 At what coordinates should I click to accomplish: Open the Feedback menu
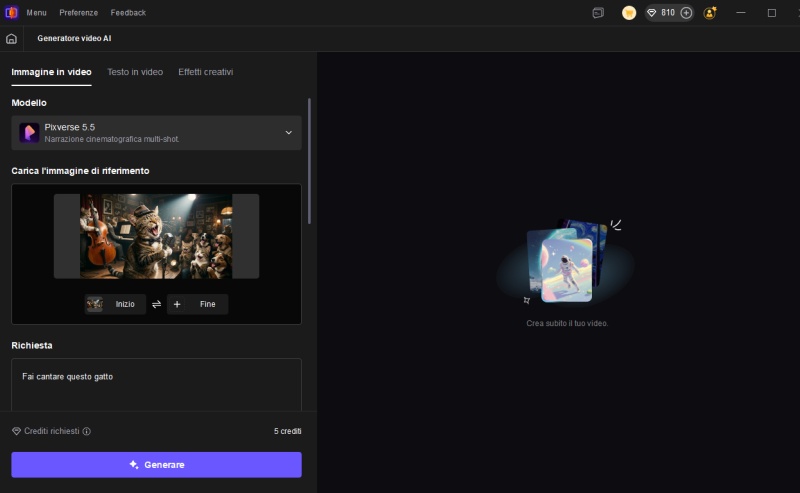[128, 13]
